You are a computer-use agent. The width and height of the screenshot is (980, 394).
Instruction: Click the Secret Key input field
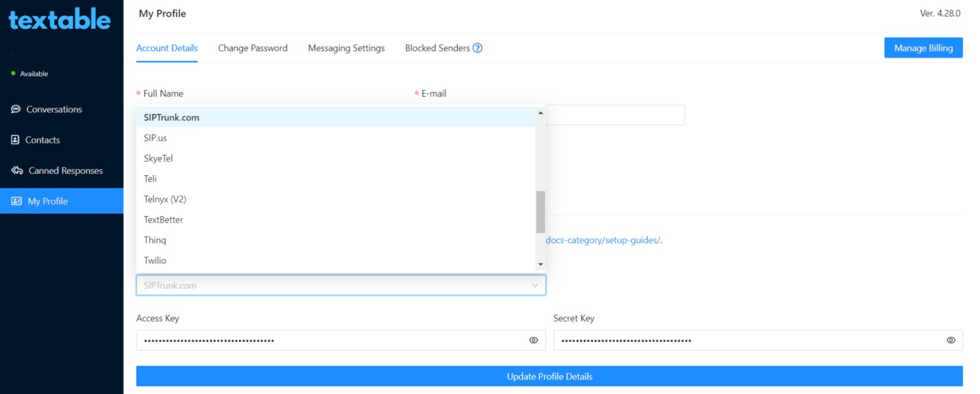758,340
